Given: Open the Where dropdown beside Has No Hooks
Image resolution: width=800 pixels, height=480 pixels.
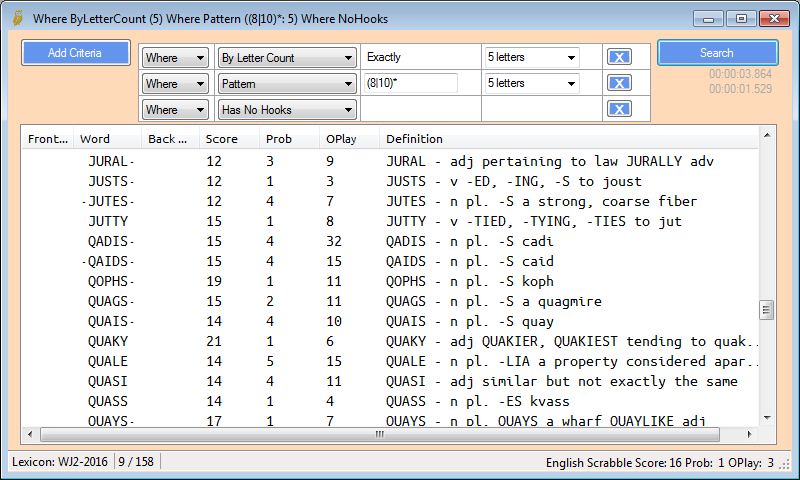Looking at the screenshot, I should [x=175, y=110].
